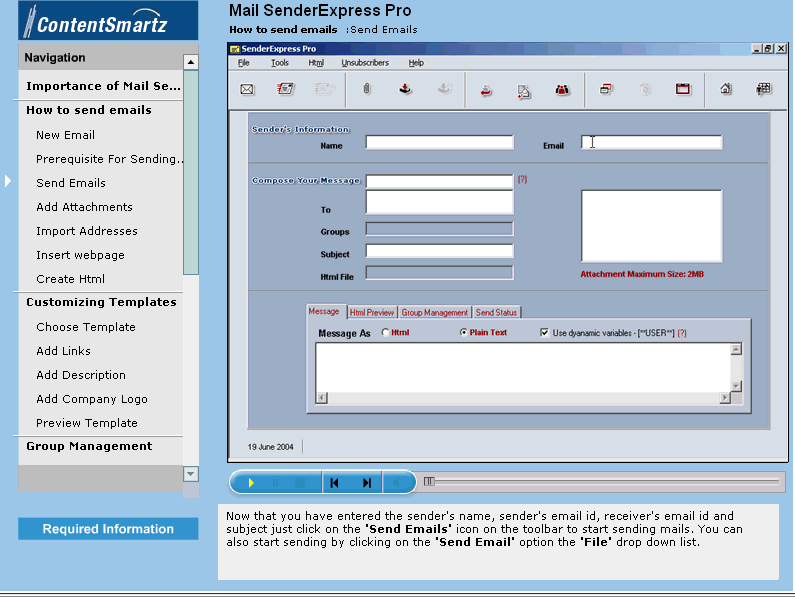Click the greyed-out send envelope toolbar icon
Screen dimensions: 795x597
[x=324, y=89]
